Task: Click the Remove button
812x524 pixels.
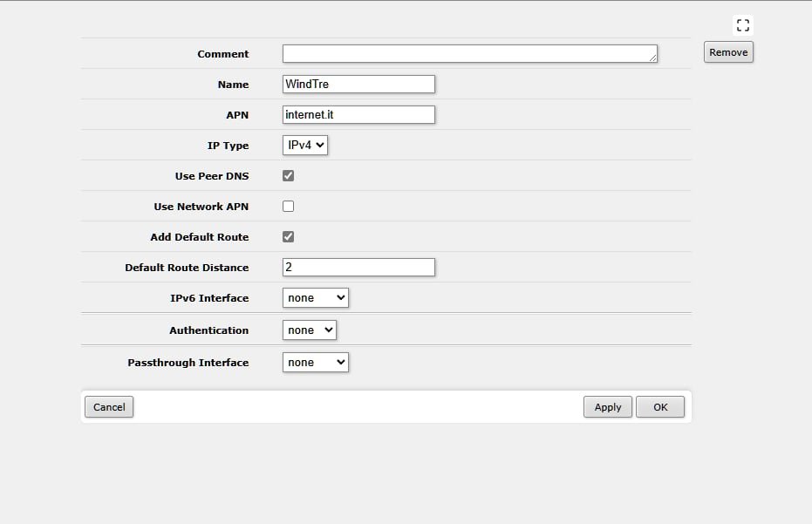Action: (x=728, y=52)
